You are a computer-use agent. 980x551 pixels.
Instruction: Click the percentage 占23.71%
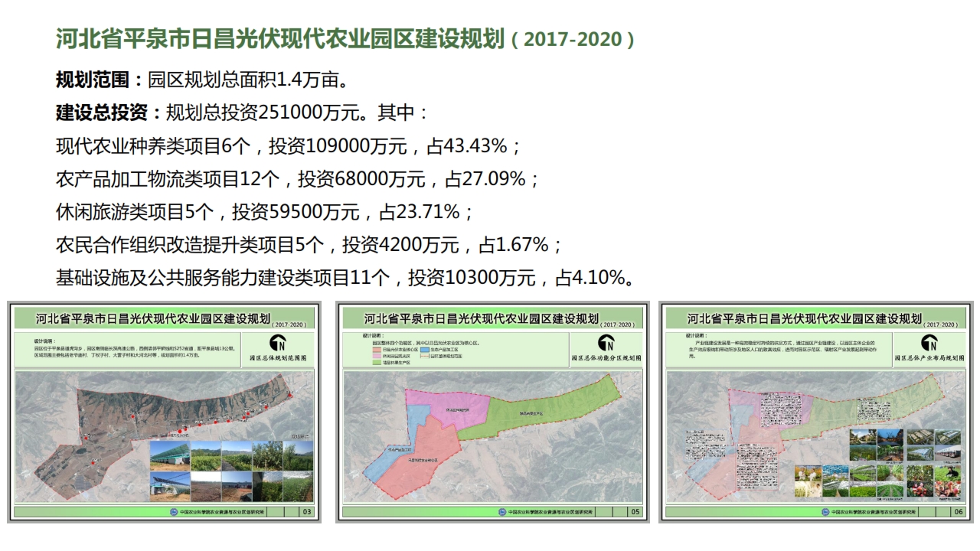coord(420,212)
